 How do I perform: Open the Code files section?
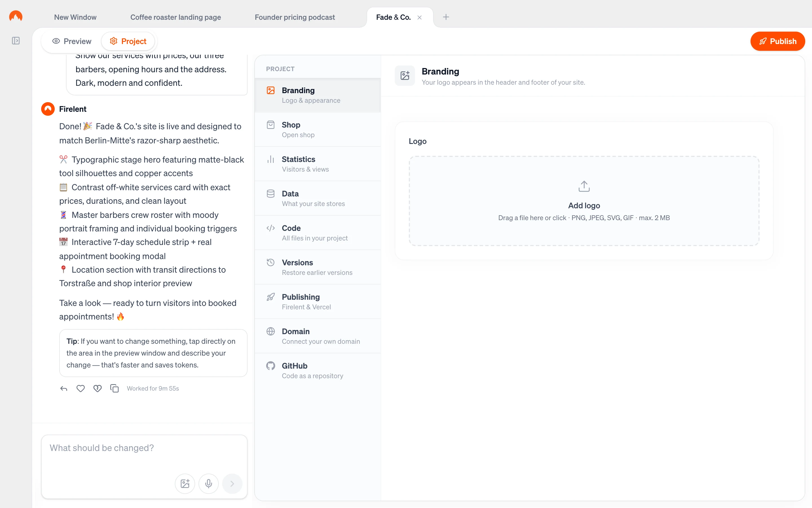coord(318,233)
